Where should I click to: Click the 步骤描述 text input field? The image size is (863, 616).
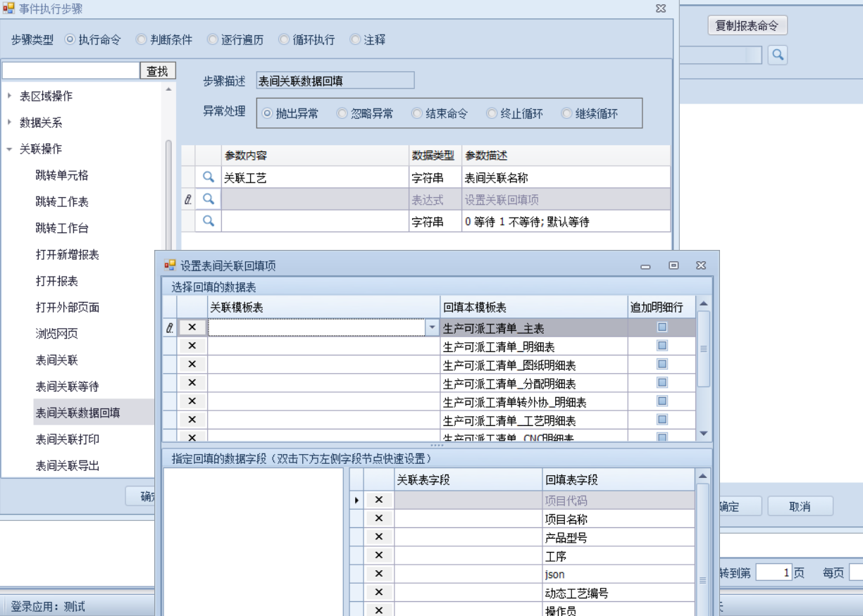[335, 81]
